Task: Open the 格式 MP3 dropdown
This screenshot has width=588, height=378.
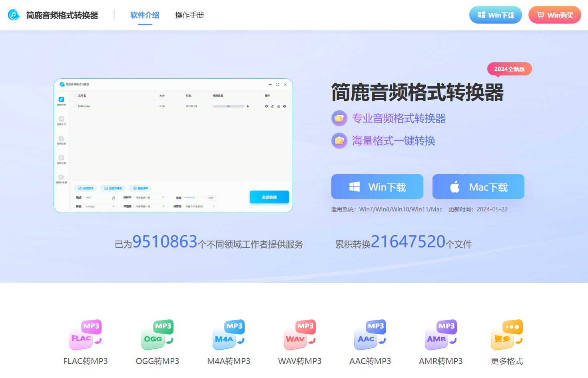Action: pos(100,197)
